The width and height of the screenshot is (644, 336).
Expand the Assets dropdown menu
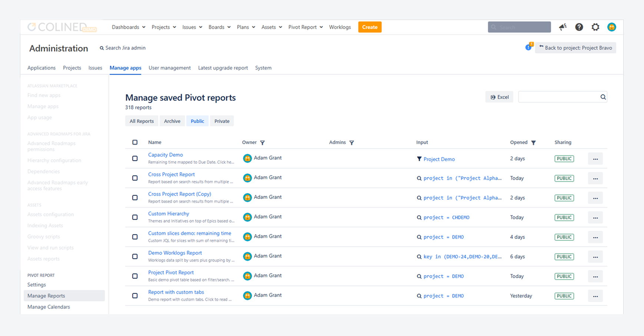pyautogui.click(x=272, y=27)
